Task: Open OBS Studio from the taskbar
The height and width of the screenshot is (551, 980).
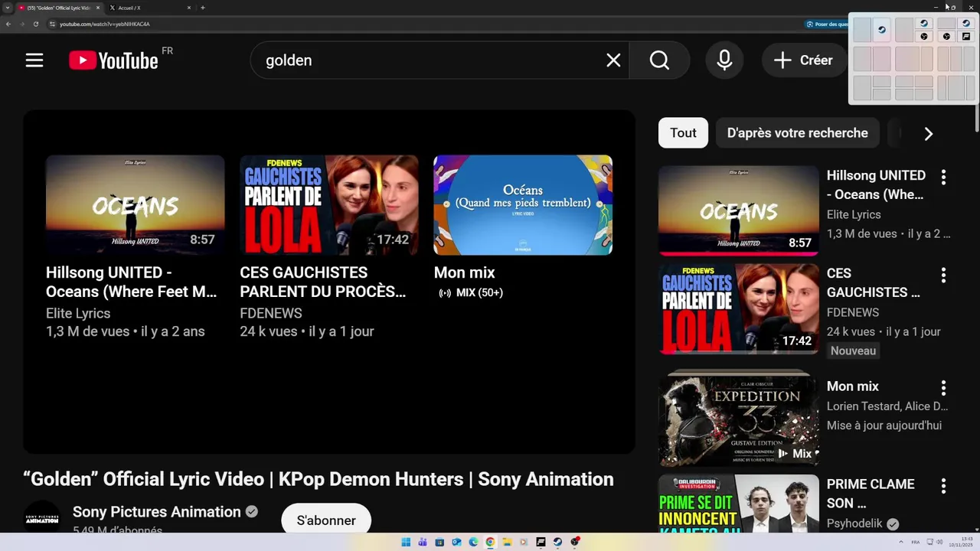Action: (574, 542)
